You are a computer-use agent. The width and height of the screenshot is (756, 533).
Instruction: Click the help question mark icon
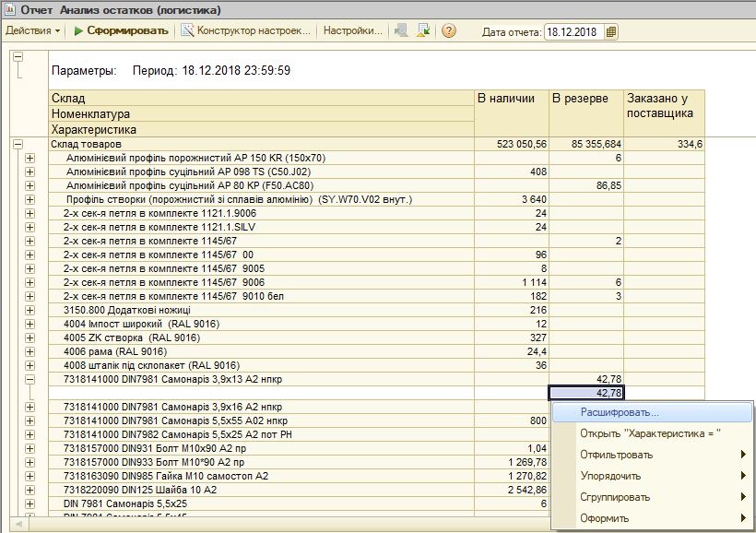(x=449, y=31)
